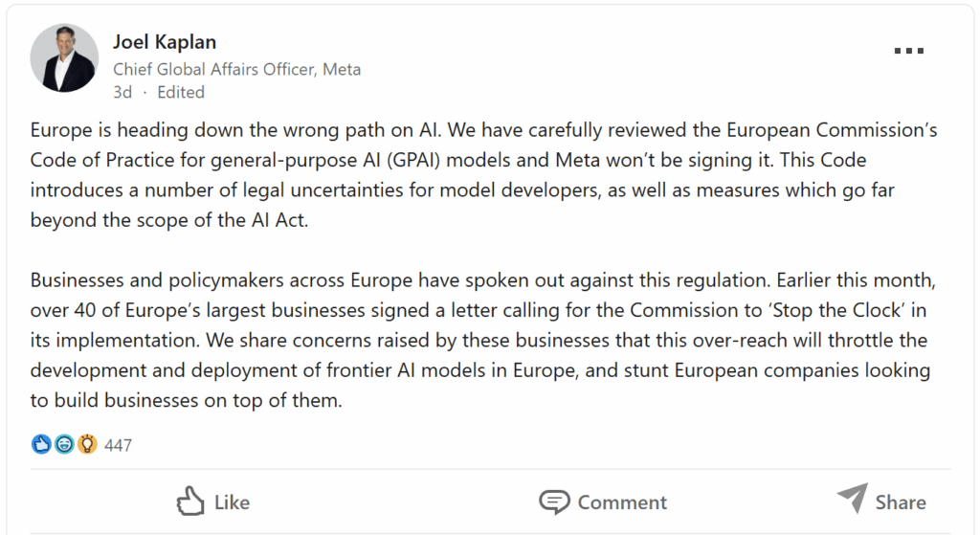Click the thumbs-up Like icon in action bar
The width and height of the screenshot is (980, 535).
191,501
